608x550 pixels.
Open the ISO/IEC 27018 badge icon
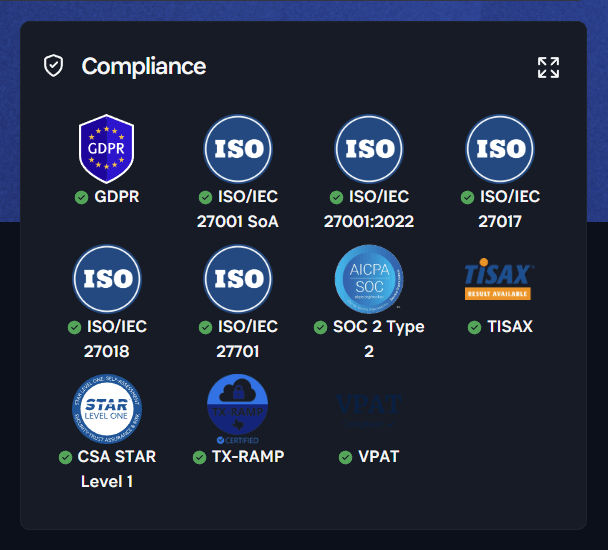coord(107,279)
